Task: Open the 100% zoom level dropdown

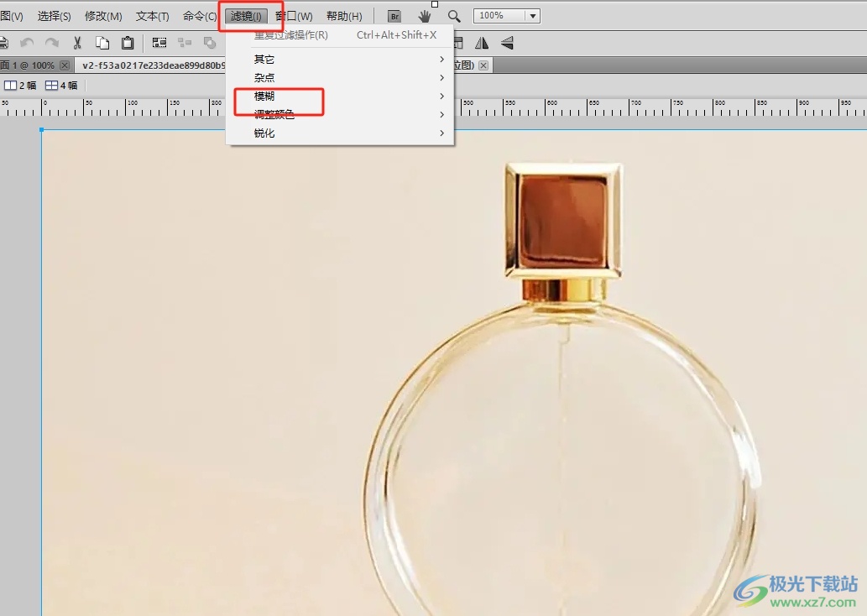Action: (x=532, y=16)
